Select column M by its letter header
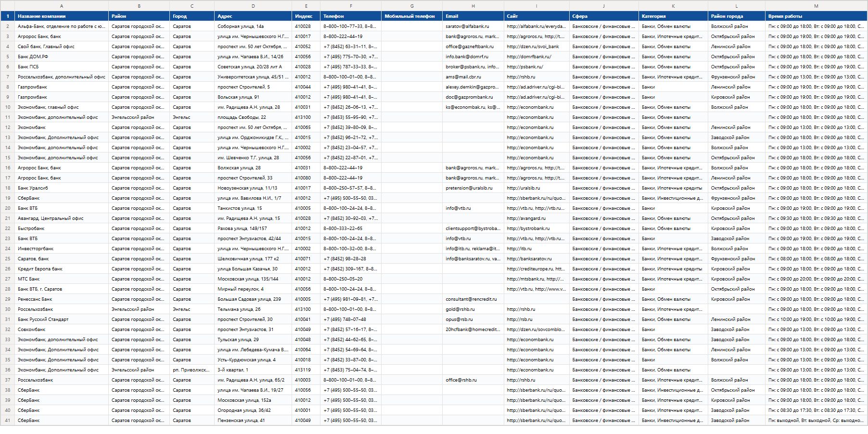The height and width of the screenshot is (434, 868). [x=816, y=6]
